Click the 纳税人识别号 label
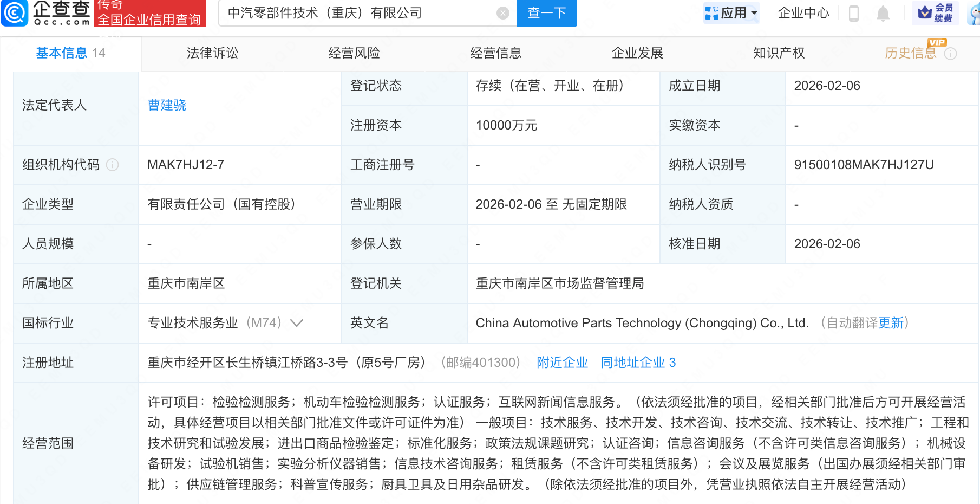The height and width of the screenshot is (504, 980). pos(707,165)
